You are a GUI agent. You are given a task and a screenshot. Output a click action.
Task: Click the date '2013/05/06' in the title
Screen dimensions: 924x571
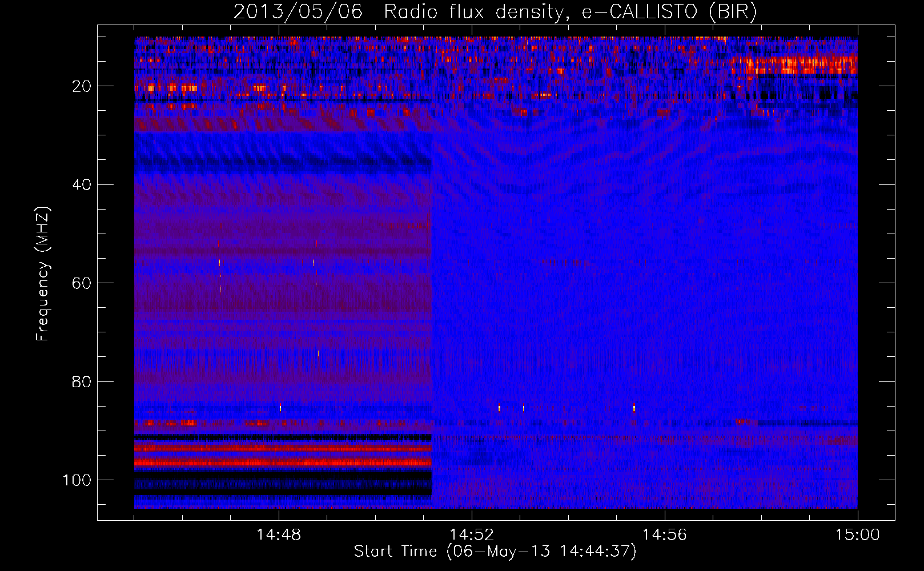(298, 12)
